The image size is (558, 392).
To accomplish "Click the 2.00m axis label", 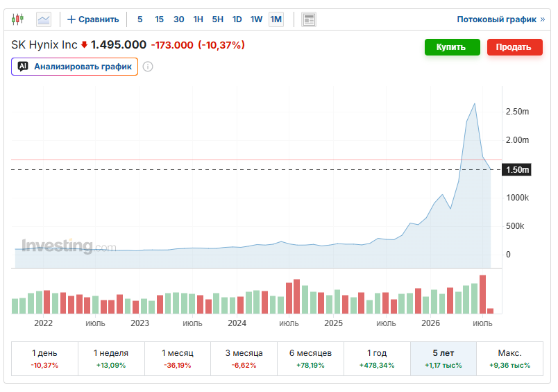I will click(518, 140).
